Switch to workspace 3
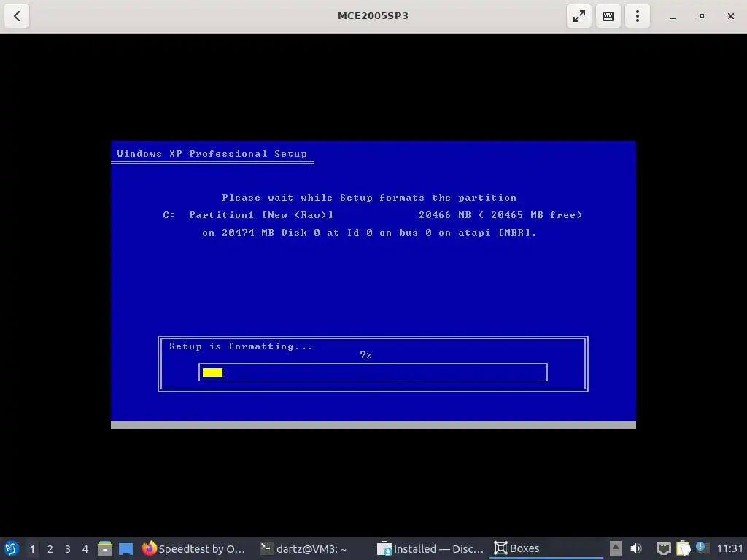This screenshot has height=560, width=747. click(68, 549)
